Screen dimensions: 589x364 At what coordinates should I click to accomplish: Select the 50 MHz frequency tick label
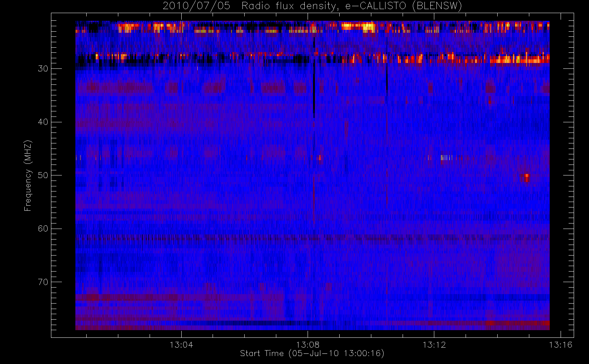(43, 175)
